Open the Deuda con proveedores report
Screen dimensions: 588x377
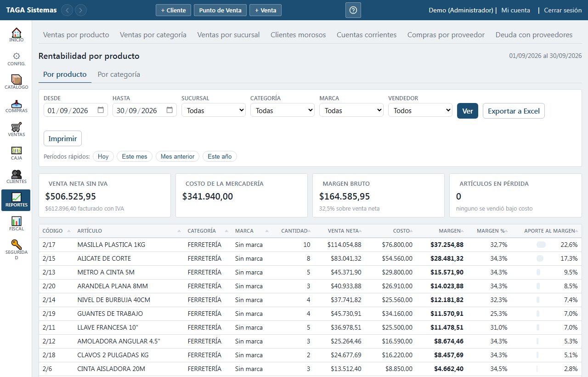coord(534,35)
